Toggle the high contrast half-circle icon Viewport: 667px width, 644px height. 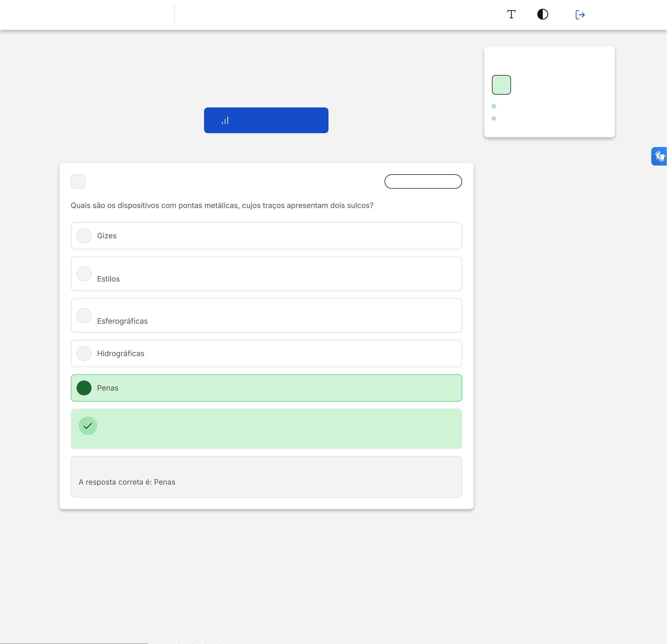click(542, 14)
